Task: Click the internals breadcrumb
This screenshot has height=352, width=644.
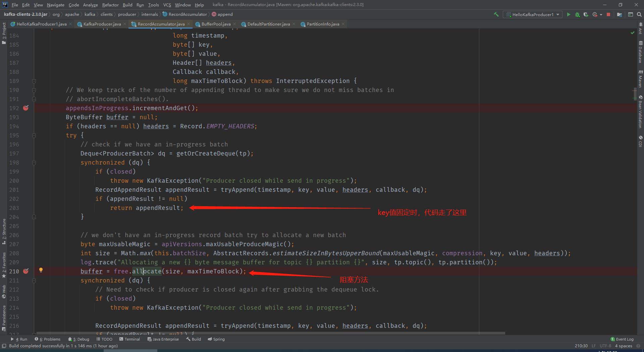Action: pos(150,14)
